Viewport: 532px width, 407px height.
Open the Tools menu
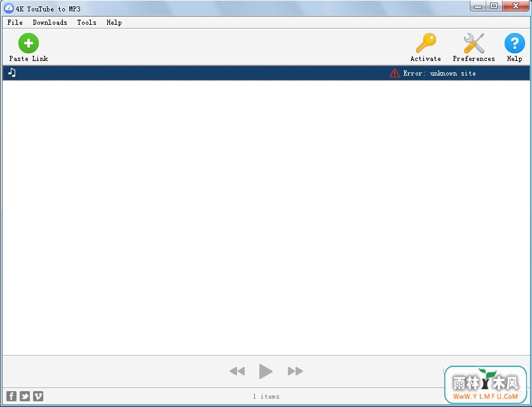click(86, 22)
